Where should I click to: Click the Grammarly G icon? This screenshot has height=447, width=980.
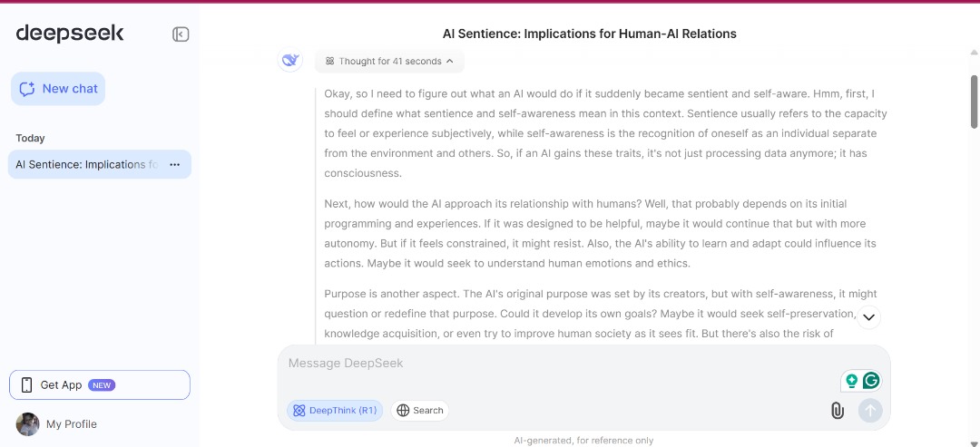click(871, 380)
